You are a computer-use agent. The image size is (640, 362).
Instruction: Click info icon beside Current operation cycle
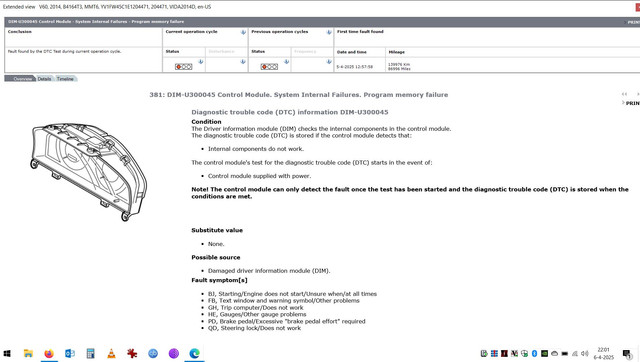click(243, 32)
